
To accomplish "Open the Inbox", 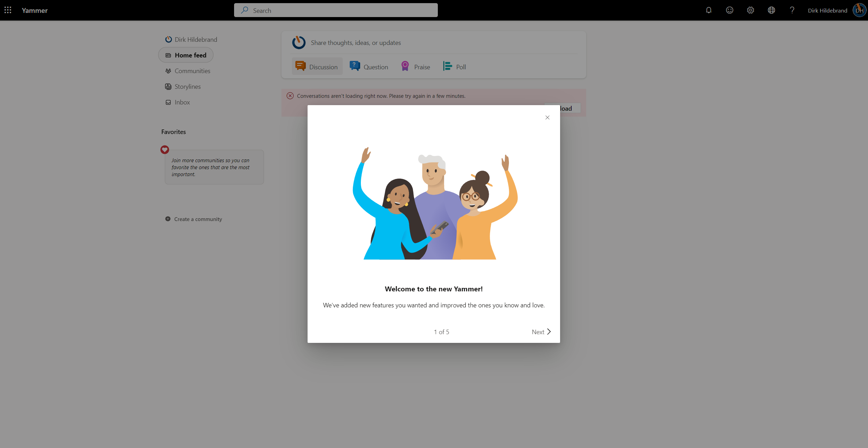I will point(182,102).
